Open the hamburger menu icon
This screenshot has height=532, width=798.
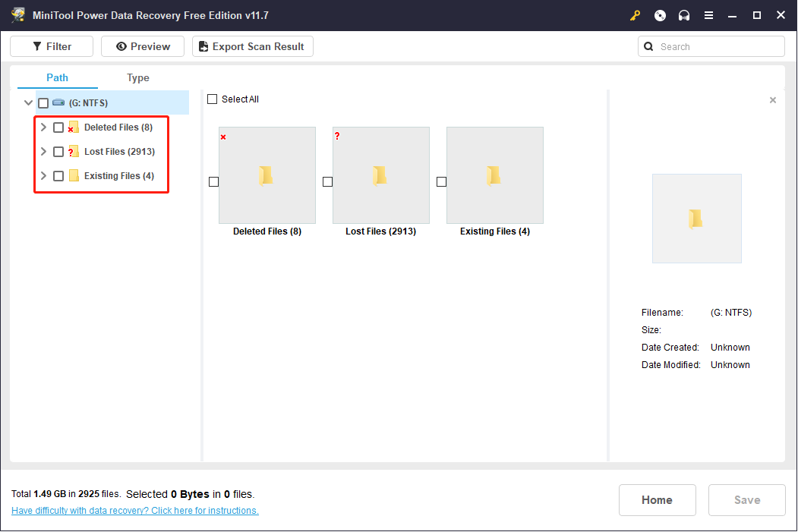(708, 15)
